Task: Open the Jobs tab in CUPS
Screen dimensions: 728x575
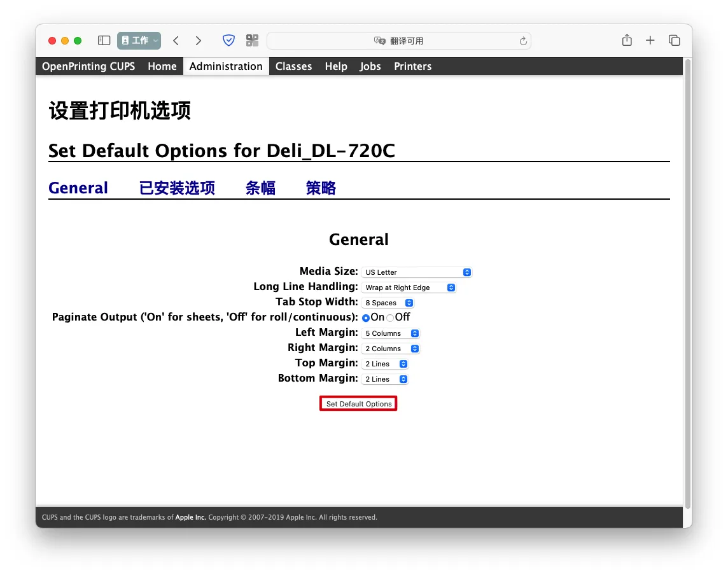Action: 370,66
